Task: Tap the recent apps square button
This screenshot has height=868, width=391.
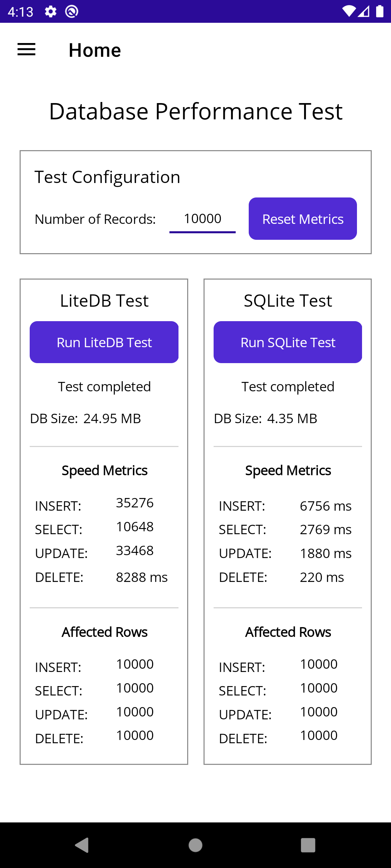Action: [308, 845]
